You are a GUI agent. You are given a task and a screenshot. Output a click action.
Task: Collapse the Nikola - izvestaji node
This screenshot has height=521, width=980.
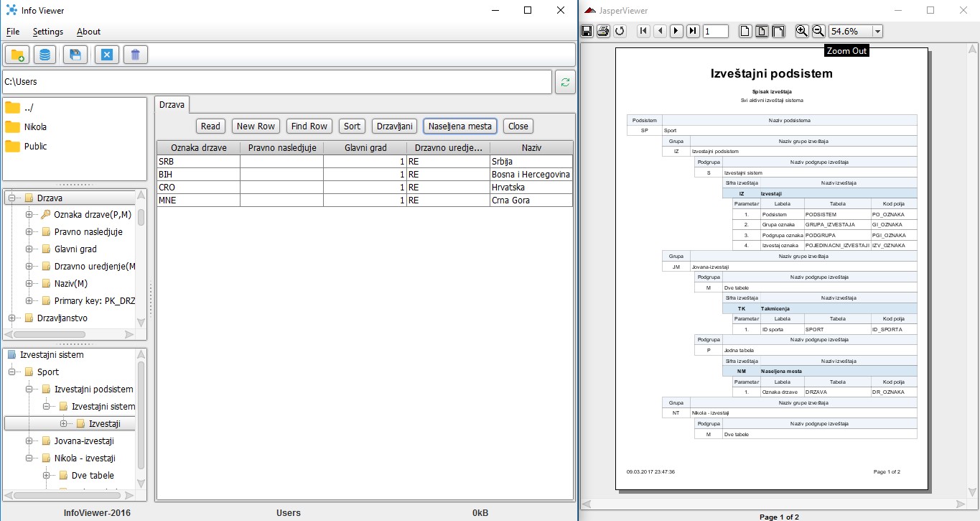pyautogui.click(x=29, y=458)
